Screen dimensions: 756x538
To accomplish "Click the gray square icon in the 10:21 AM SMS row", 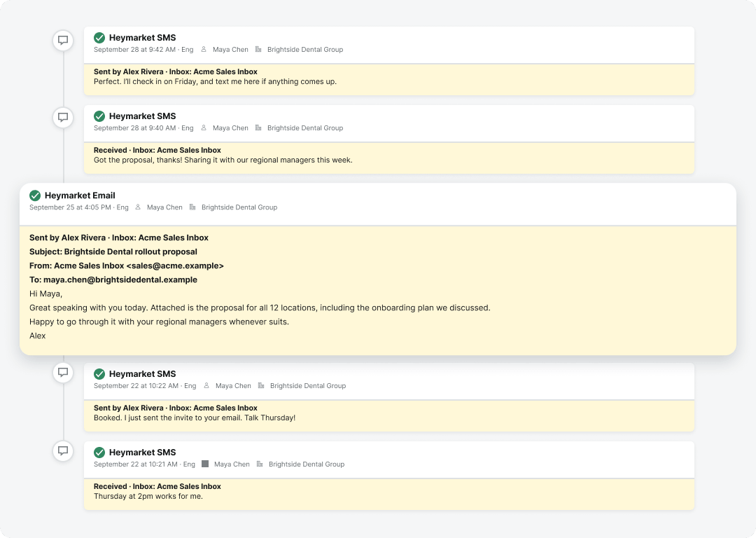I will (205, 464).
